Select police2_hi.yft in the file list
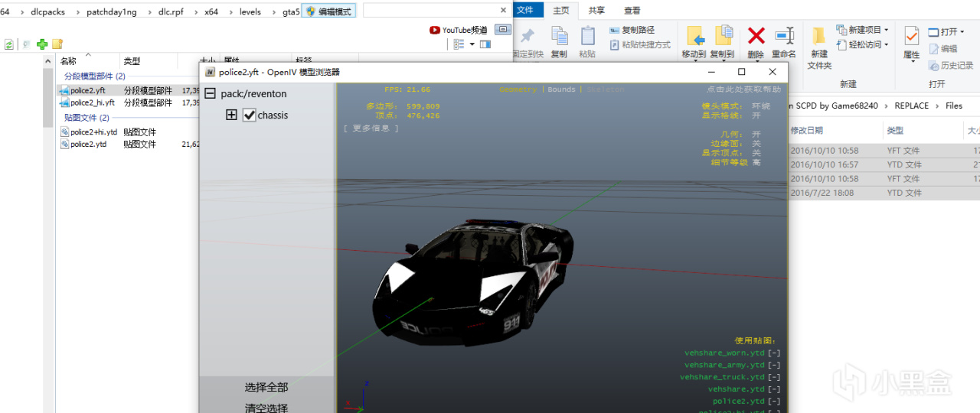980x413 pixels. [93, 102]
